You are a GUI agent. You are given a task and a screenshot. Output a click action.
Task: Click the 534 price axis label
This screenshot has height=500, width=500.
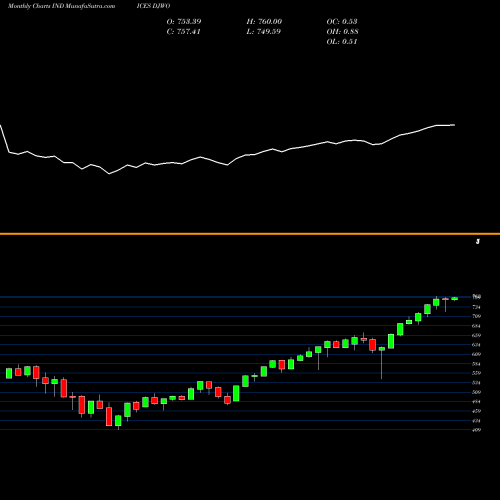477,382
